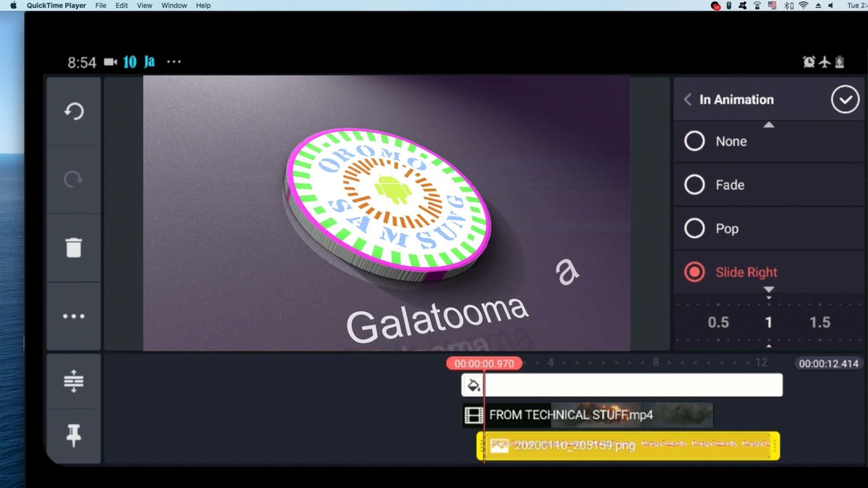Tap camera recording icon in status bar
This screenshot has width=868, height=488.
(x=111, y=62)
